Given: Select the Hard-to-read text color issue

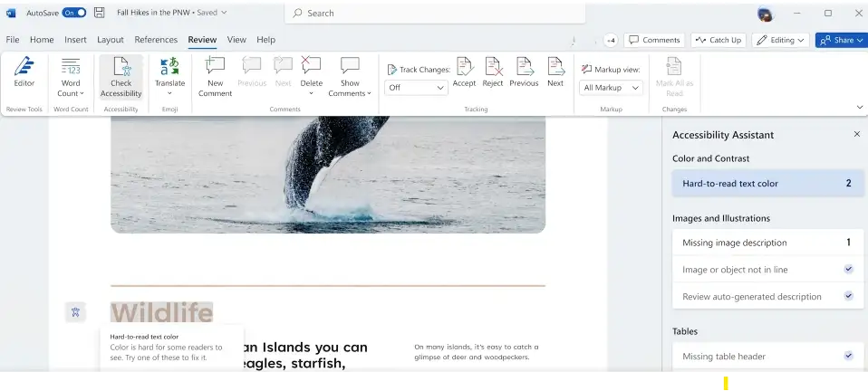Looking at the screenshot, I should [x=767, y=184].
